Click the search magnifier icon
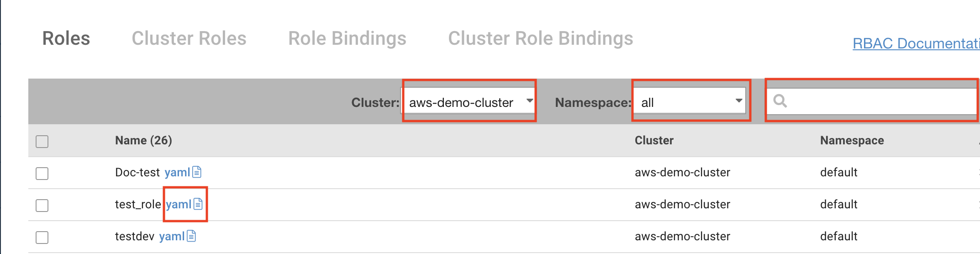The width and height of the screenshot is (980, 254). tap(780, 101)
